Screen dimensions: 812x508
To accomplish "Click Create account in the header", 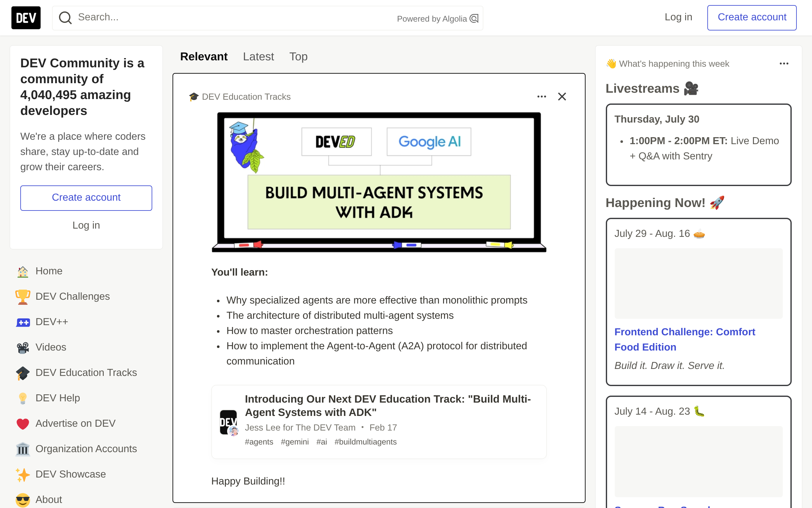I will 752,17.
